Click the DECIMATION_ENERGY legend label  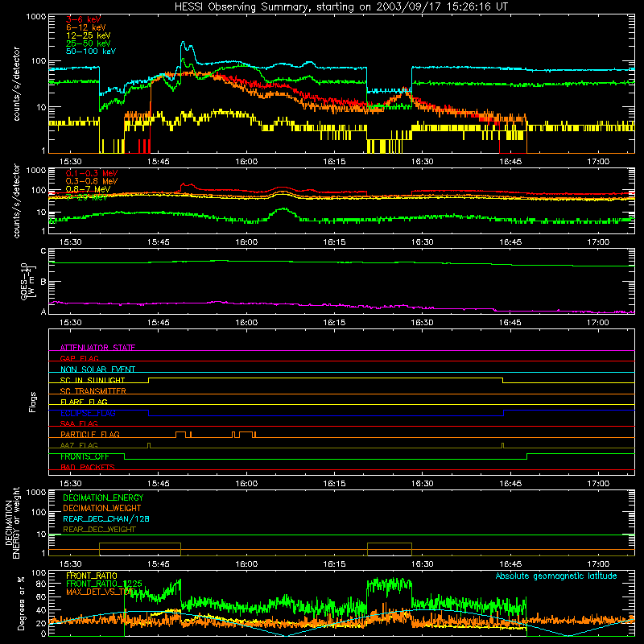[103, 497]
